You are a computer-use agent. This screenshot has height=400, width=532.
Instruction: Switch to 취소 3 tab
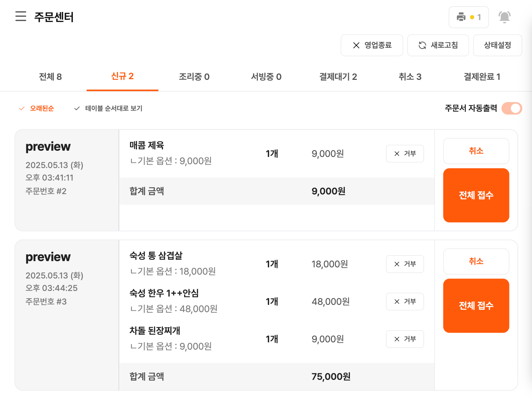[410, 77]
